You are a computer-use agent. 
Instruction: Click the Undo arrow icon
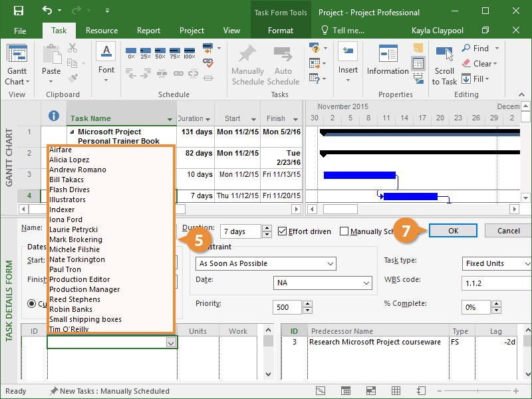pos(47,11)
